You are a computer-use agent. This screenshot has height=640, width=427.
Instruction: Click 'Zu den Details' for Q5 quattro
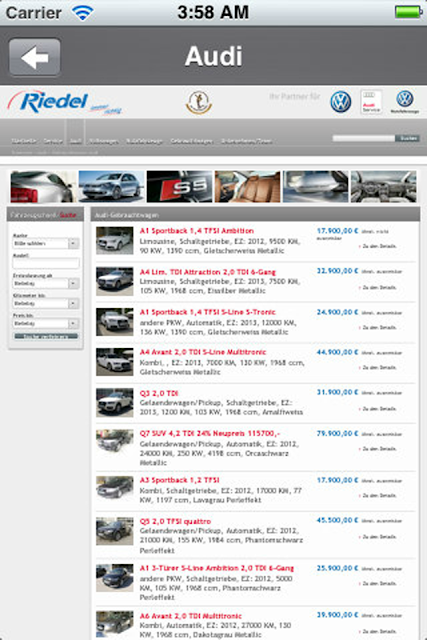[378, 537]
